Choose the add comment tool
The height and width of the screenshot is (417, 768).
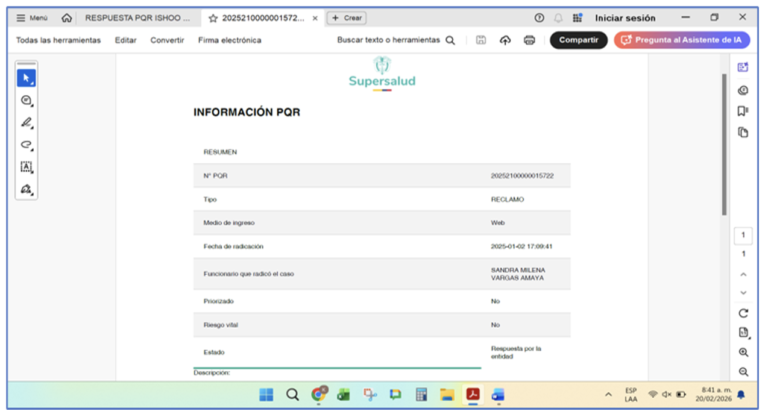27,101
